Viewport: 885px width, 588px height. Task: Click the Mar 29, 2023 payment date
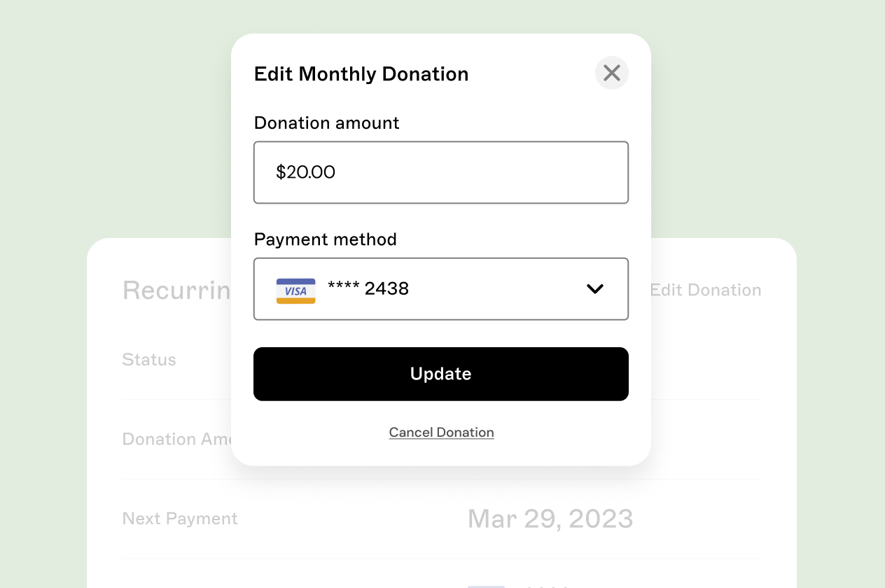pyautogui.click(x=550, y=519)
